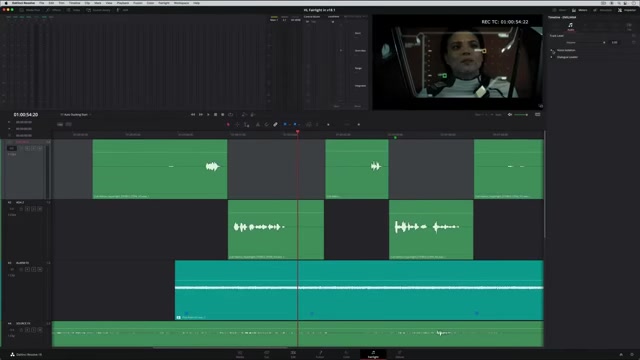Screen dimensions: 640x360
Task: Mute track A2 in track header
Action: point(40,209)
